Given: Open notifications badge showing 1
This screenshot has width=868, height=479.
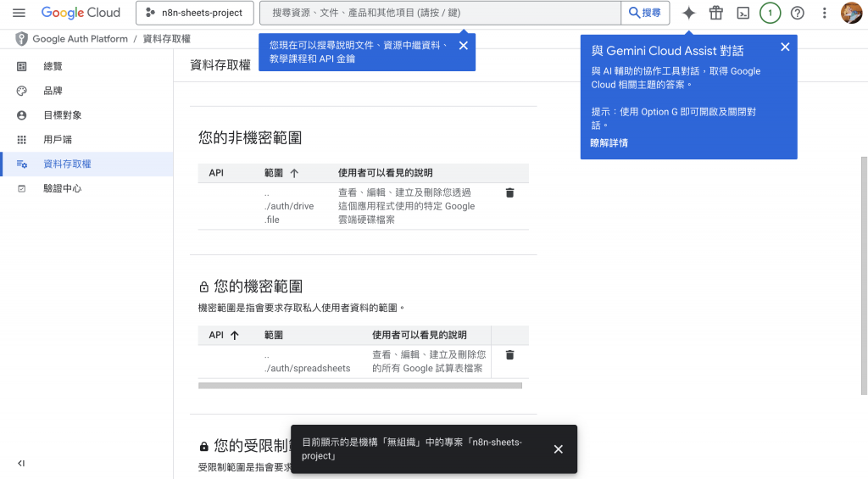Looking at the screenshot, I should coord(770,13).
